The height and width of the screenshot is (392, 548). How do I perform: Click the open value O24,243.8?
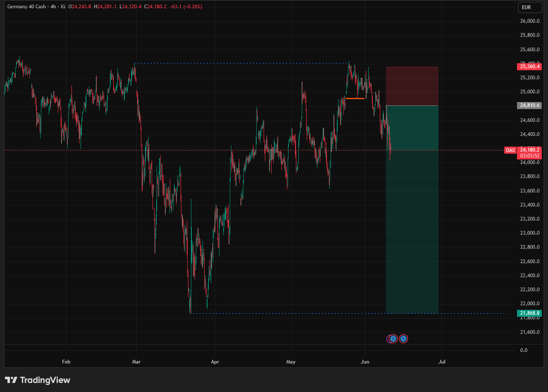[x=79, y=7]
